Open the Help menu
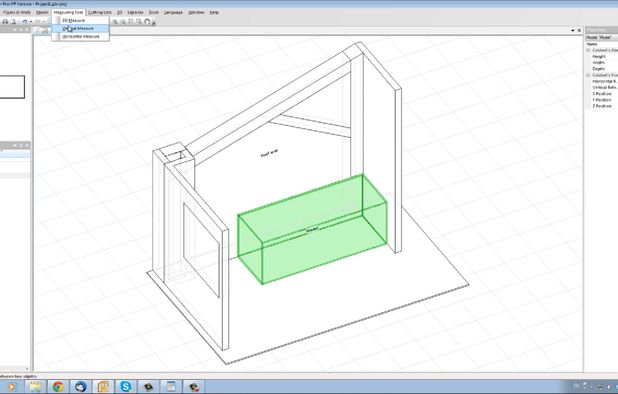This screenshot has height=394, width=618. point(214,13)
